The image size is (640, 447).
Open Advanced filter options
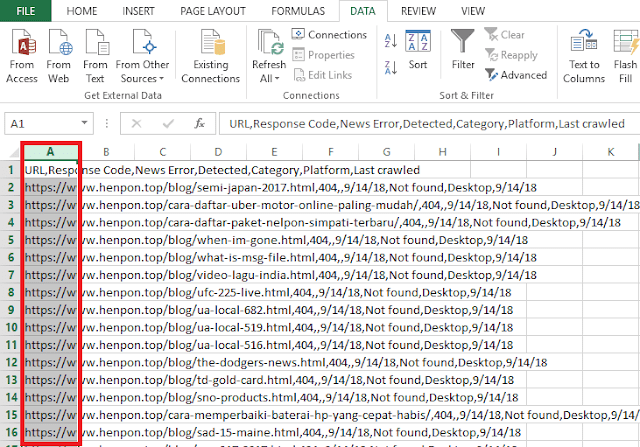tap(516, 75)
